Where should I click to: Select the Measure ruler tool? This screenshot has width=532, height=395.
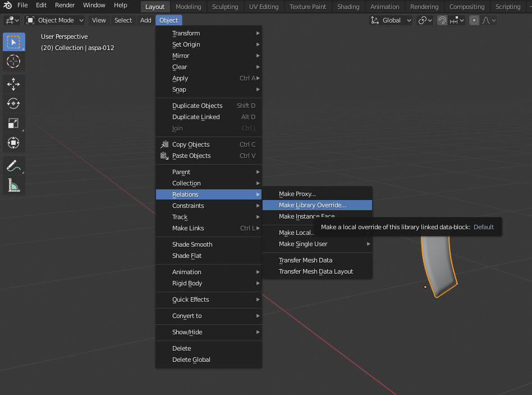coord(13,185)
